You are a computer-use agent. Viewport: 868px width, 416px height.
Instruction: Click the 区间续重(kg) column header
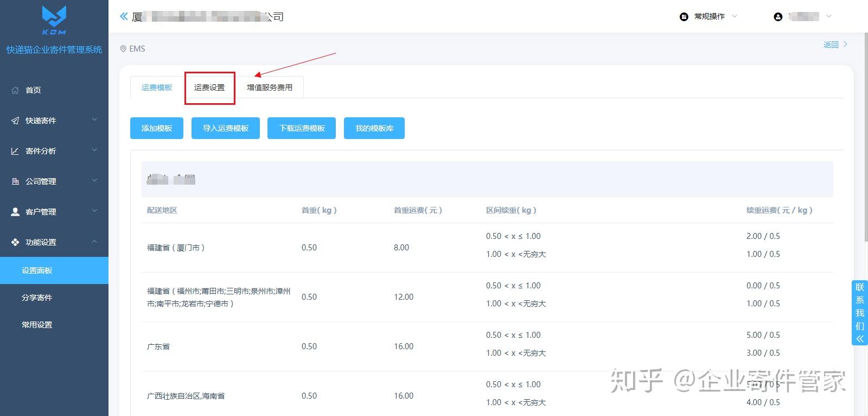click(x=511, y=210)
